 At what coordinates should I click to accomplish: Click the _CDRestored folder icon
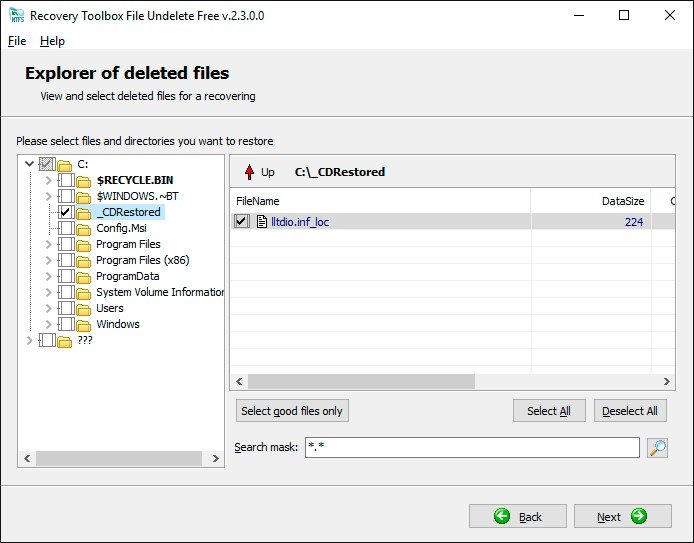(x=83, y=213)
